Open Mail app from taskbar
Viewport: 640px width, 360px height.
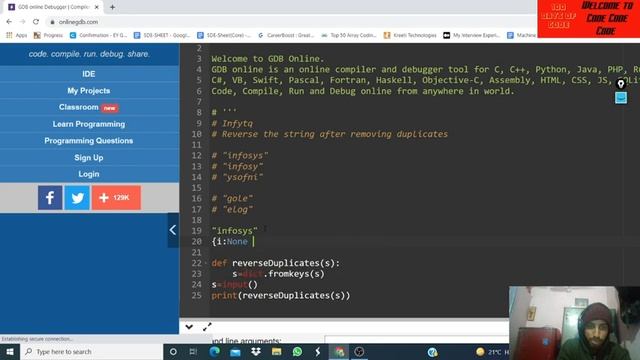click(235, 351)
